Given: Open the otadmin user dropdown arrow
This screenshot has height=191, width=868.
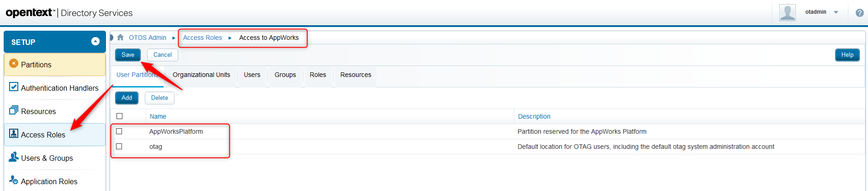Looking at the screenshot, I should [x=836, y=12].
